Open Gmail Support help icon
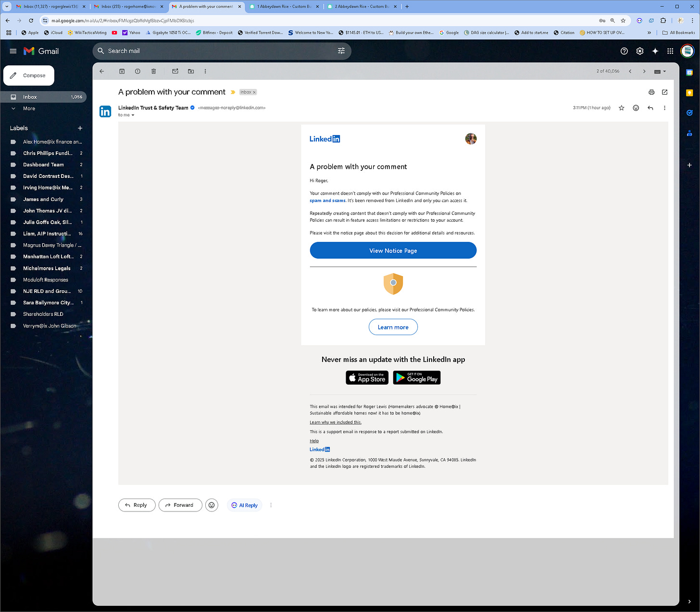The height and width of the screenshot is (612, 700). [624, 51]
